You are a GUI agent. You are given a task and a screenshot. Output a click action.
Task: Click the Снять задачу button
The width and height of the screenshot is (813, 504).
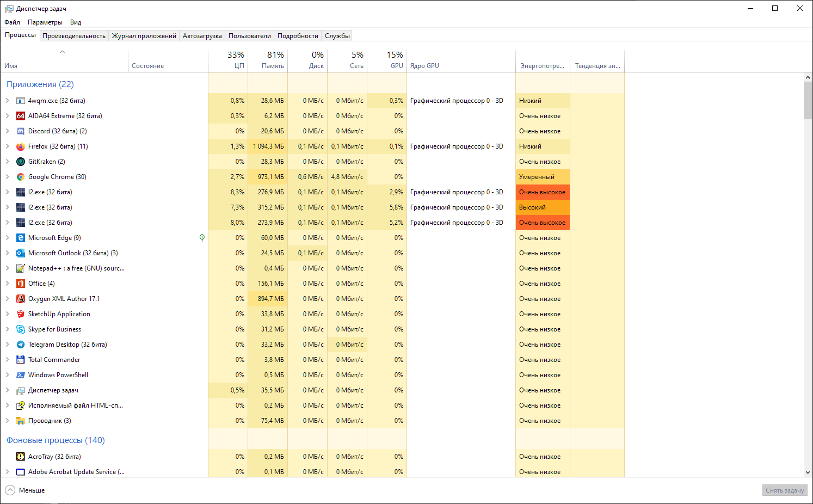pyautogui.click(x=784, y=490)
